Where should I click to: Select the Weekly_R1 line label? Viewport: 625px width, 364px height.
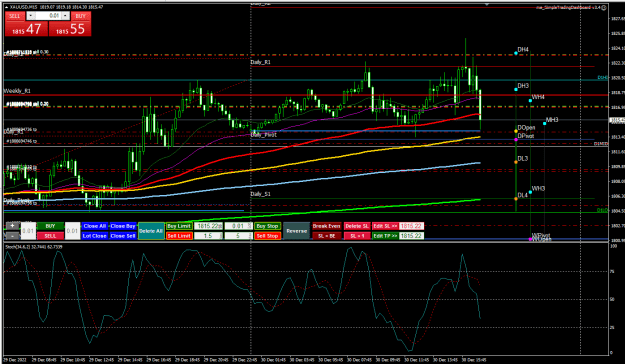point(17,91)
